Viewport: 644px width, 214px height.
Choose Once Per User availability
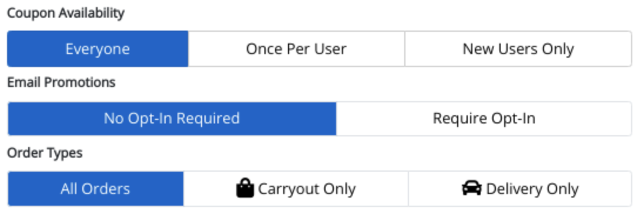click(296, 48)
